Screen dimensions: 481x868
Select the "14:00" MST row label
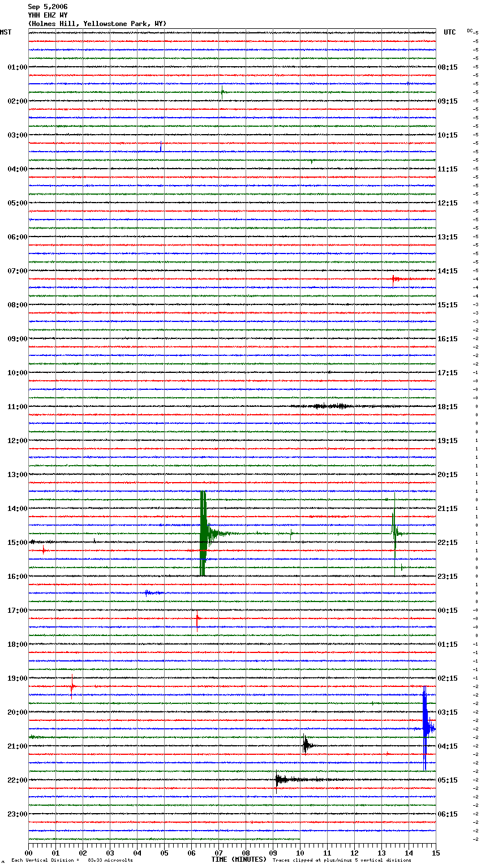point(18,509)
